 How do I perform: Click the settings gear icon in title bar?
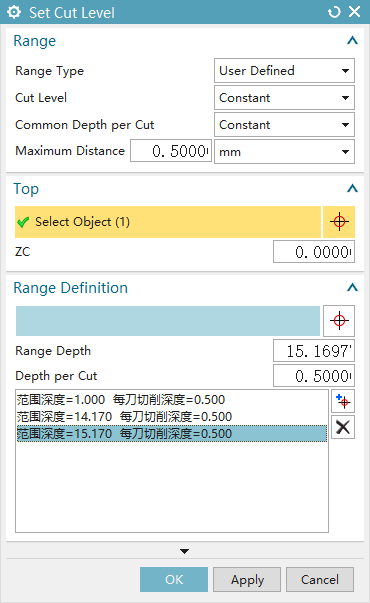[x=14, y=12]
